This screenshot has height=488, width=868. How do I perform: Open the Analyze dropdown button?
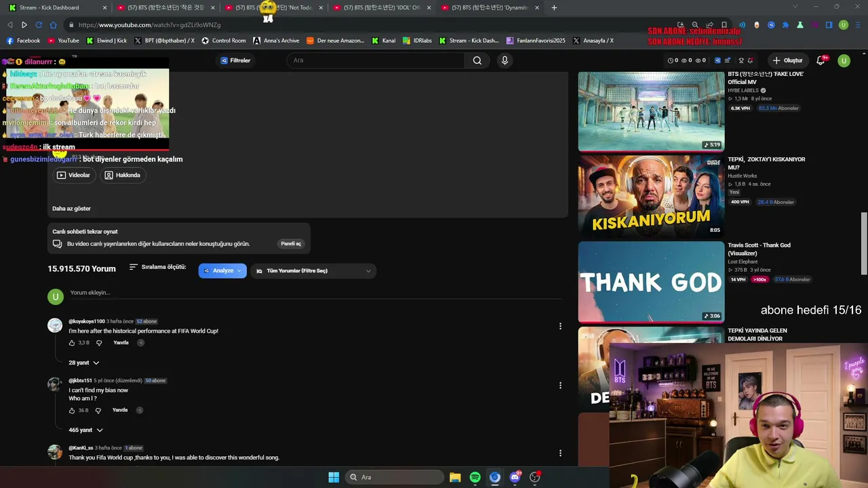click(x=222, y=271)
